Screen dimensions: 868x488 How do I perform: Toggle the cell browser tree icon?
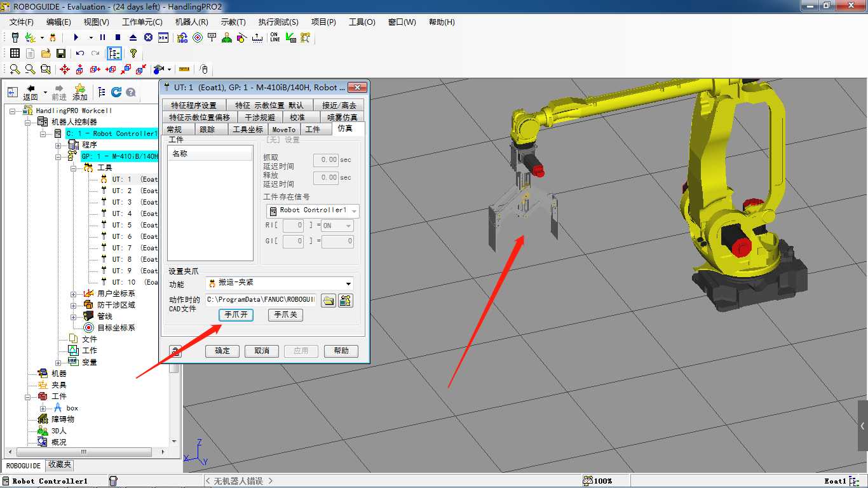(114, 53)
